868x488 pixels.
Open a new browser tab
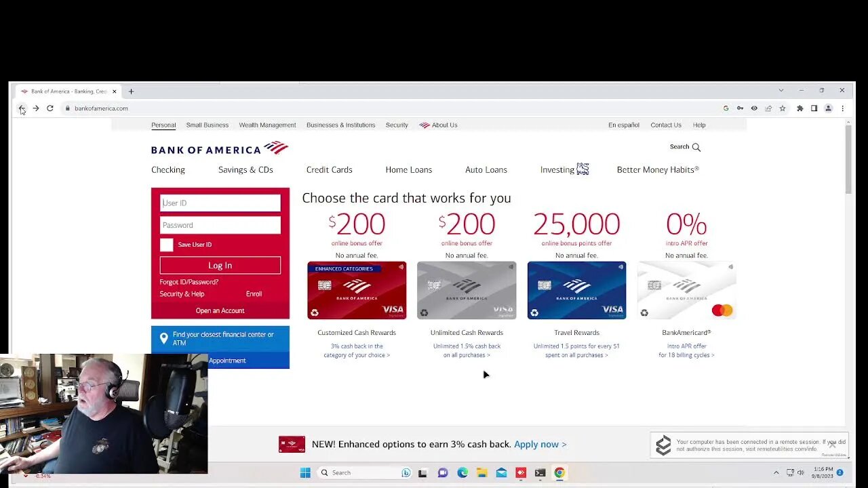point(131,91)
